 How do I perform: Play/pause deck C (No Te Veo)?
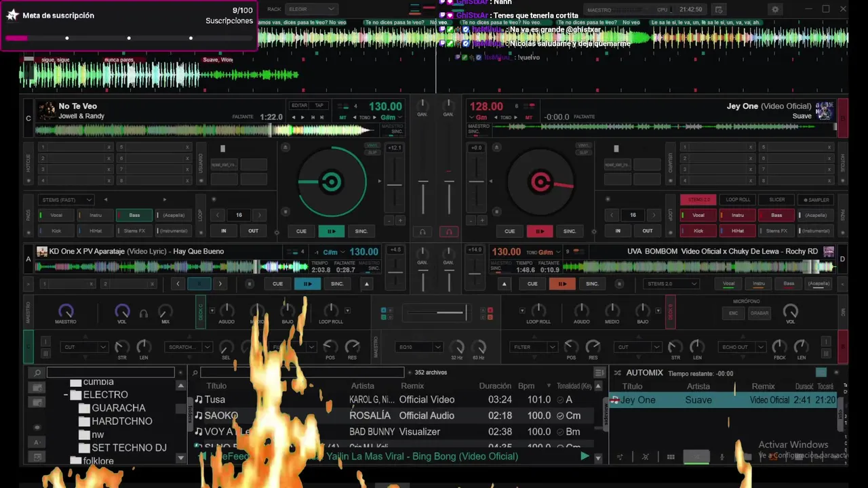[331, 231]
